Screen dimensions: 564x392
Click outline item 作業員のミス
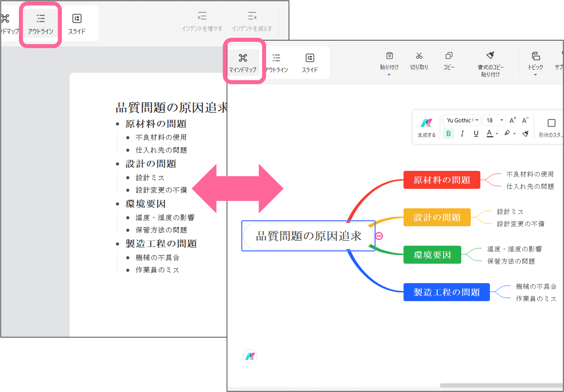tap(158, 270)
